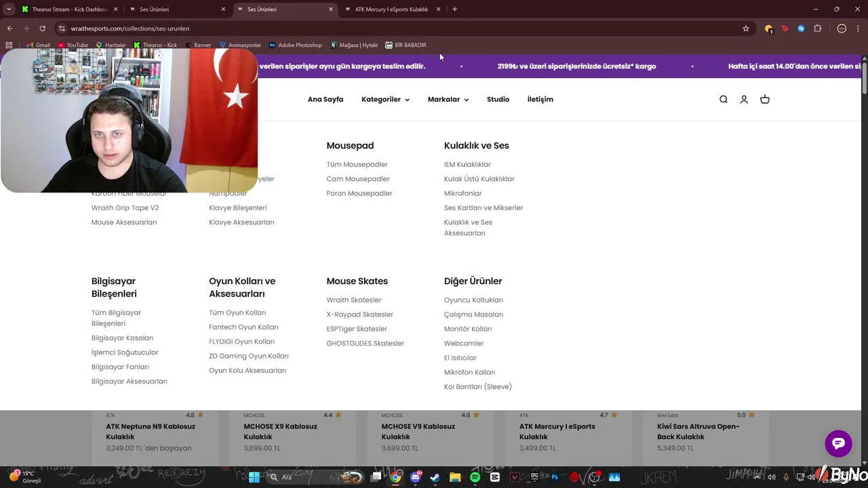Open the account login icon
Viewport: 868px width, 488px height.
(x=744, y=100)
